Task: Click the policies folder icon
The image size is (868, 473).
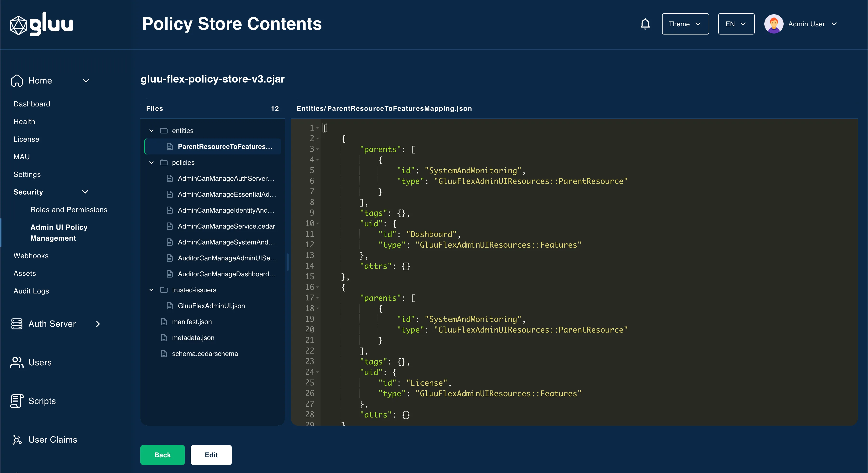Action: (164, 163)
